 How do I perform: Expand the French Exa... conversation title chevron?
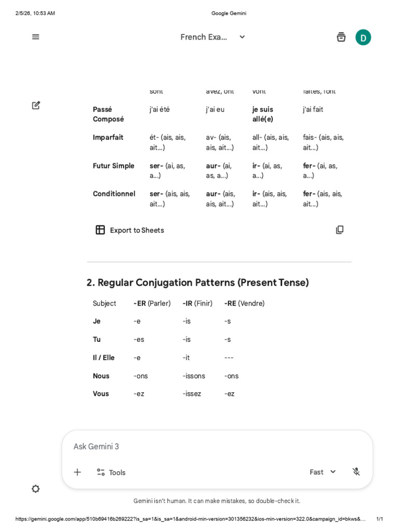pyautogui.click(x=242, y=37)
